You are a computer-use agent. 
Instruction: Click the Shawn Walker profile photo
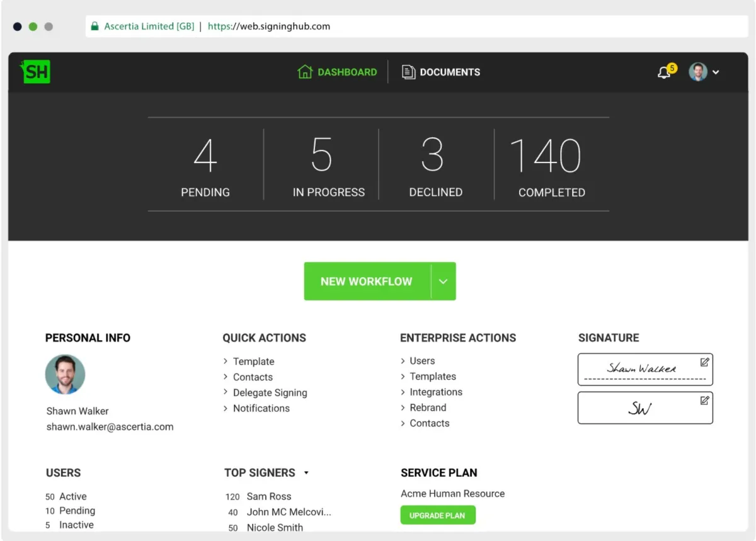click(x=65, y=375)
